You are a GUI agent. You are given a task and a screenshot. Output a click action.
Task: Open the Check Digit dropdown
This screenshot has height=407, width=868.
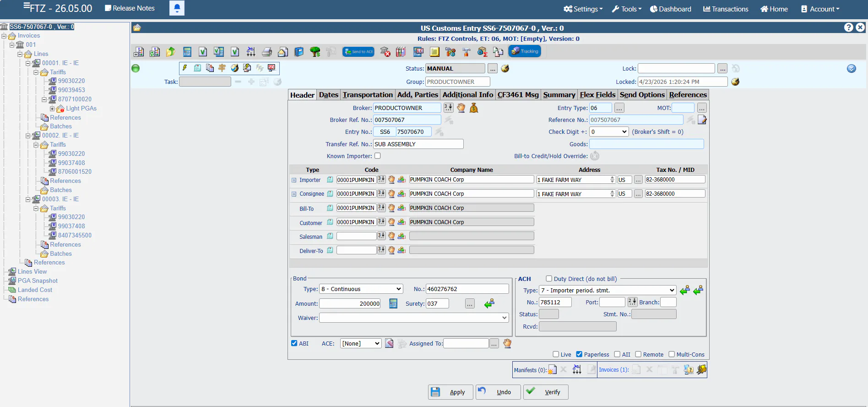(609, 132)
